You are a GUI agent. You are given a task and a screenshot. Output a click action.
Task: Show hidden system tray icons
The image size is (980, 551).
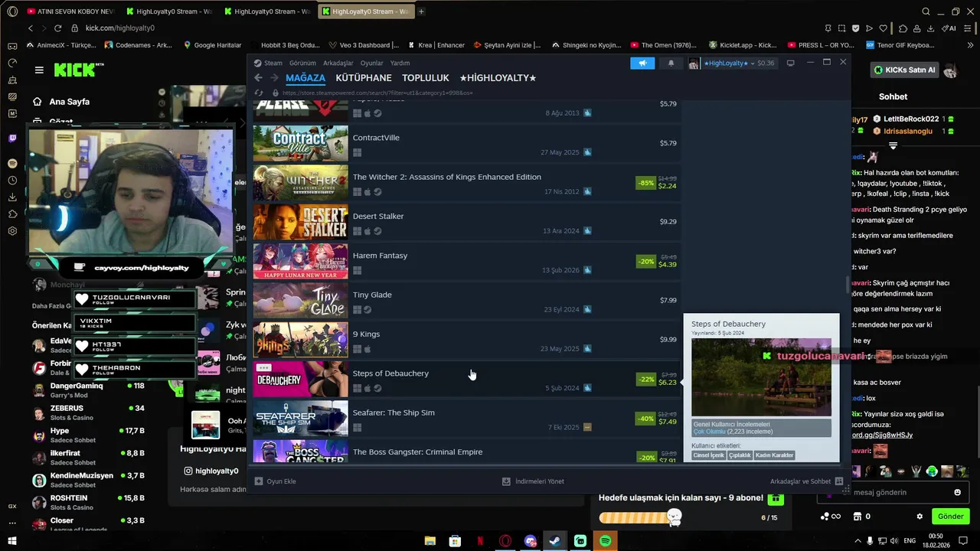click(x=857, y=541)
